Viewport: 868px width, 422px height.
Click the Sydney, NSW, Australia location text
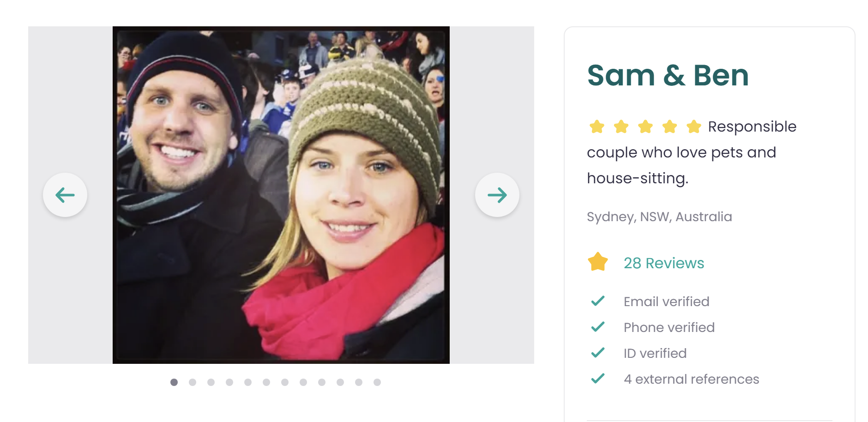(659, 217)
